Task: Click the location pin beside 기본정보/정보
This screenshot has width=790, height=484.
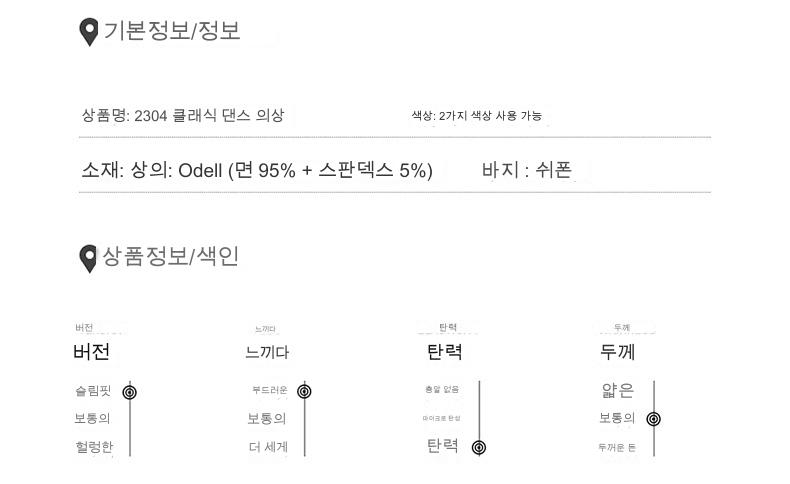Action: click(89, 32)
